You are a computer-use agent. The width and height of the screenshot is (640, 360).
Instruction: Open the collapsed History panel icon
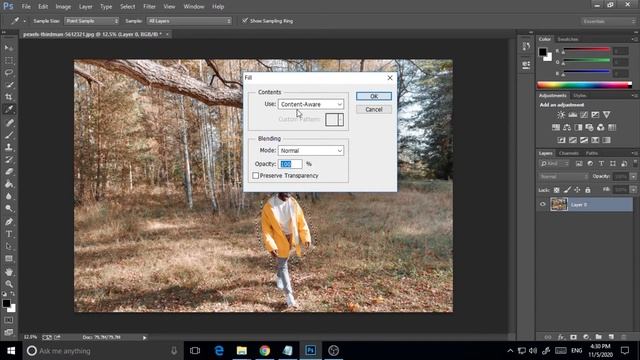point(526,46)
